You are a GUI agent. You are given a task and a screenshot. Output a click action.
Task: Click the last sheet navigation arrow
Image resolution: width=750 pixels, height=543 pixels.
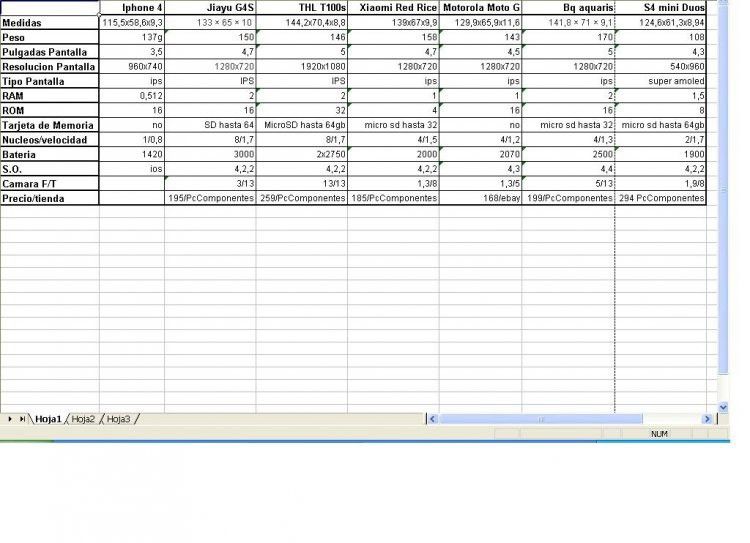coord(22,419)
